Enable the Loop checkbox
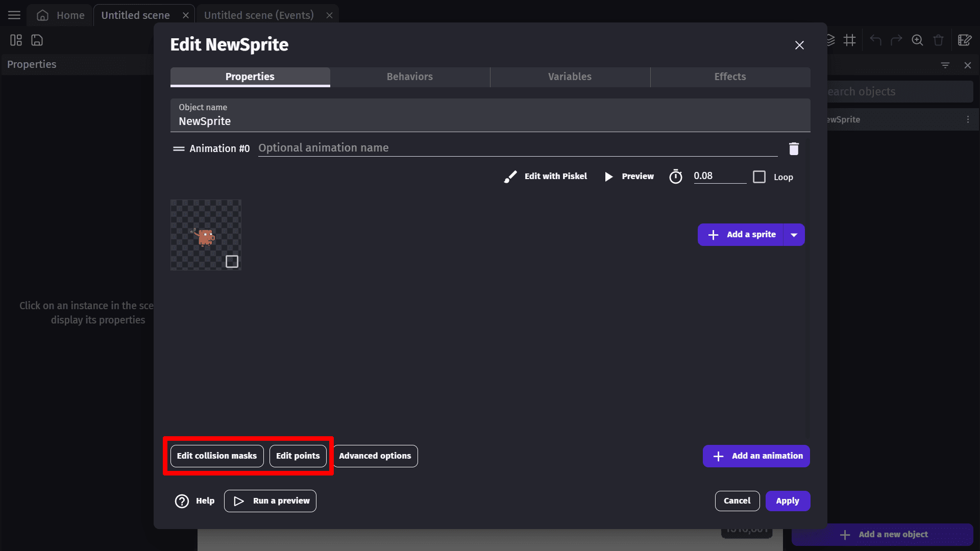 tap(759, 177)
